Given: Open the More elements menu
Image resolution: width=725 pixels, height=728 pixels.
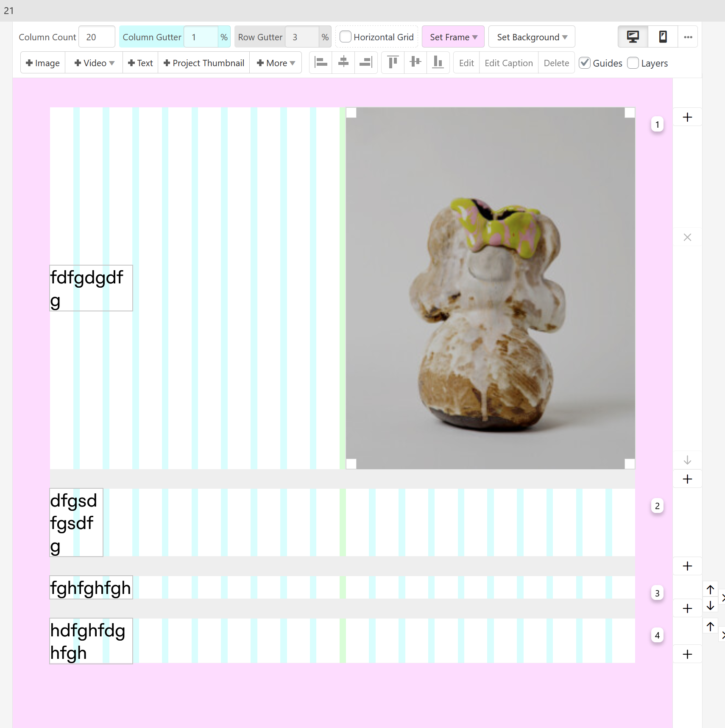Looking at the screenshot, I should pos(276,63).
